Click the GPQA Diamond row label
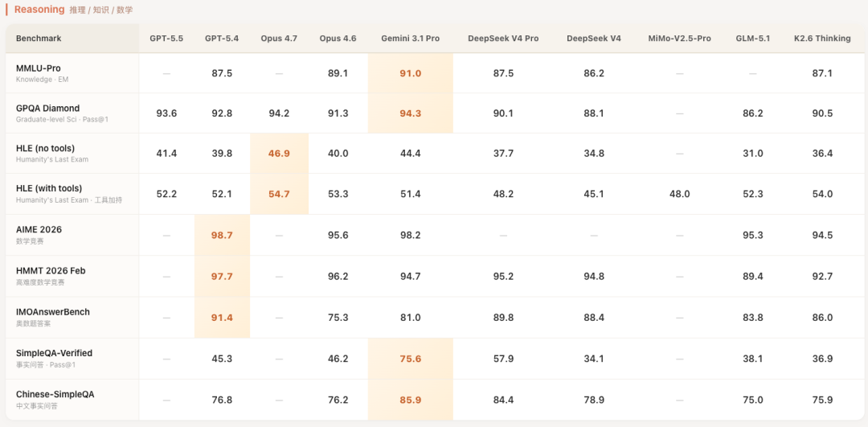The height and width of the screenshot is (427, 868). 47,108
